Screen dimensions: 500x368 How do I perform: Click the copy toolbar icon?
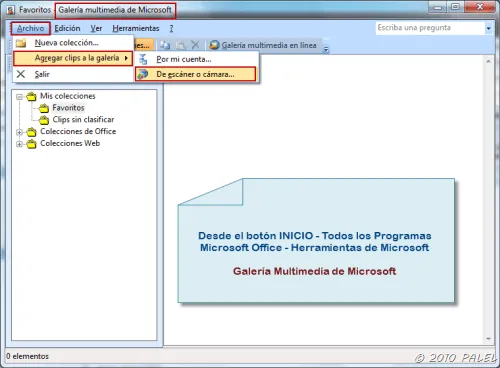pos(165,45)
